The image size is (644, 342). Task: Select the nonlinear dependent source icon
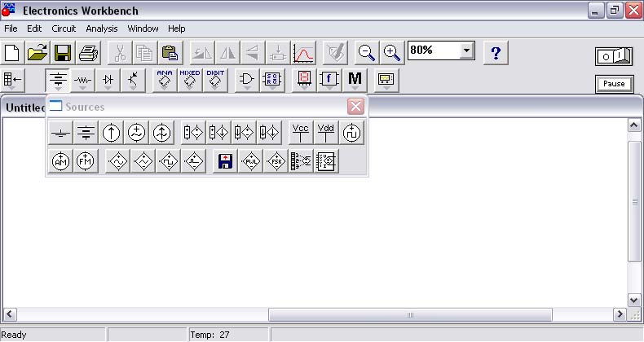click(x=327, y=161)
